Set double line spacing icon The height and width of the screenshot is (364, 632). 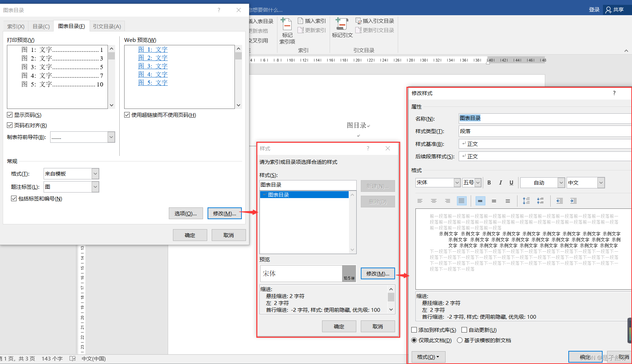[508, 201]
